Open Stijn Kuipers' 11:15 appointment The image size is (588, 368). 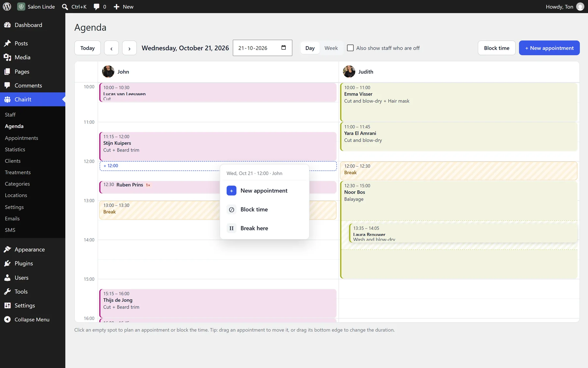(x=218, y=146)
